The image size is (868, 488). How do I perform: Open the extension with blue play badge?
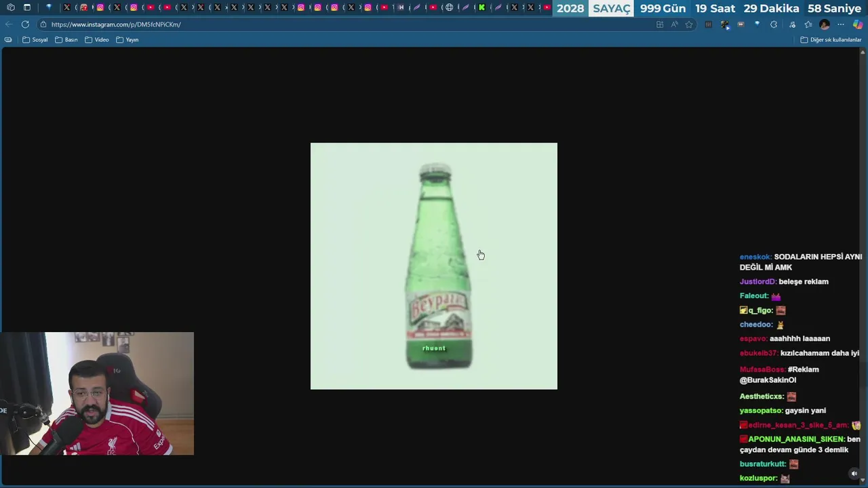pos(725,24)
